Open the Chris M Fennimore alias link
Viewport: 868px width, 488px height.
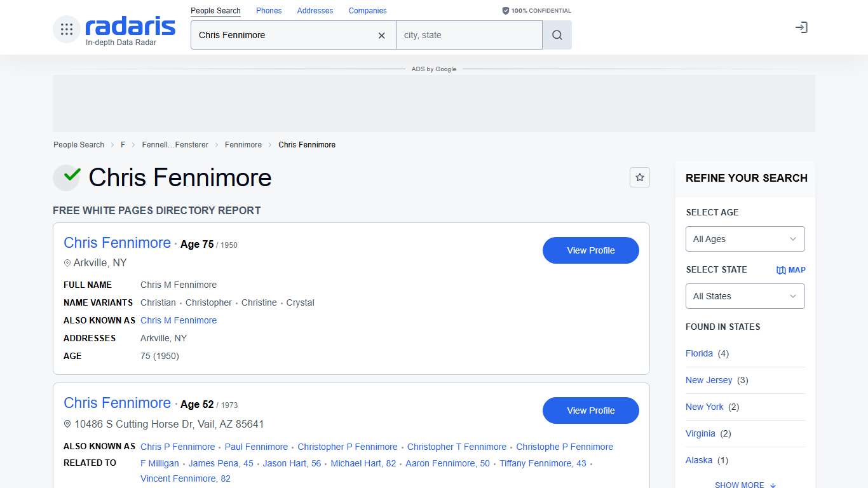click(179, 320)
